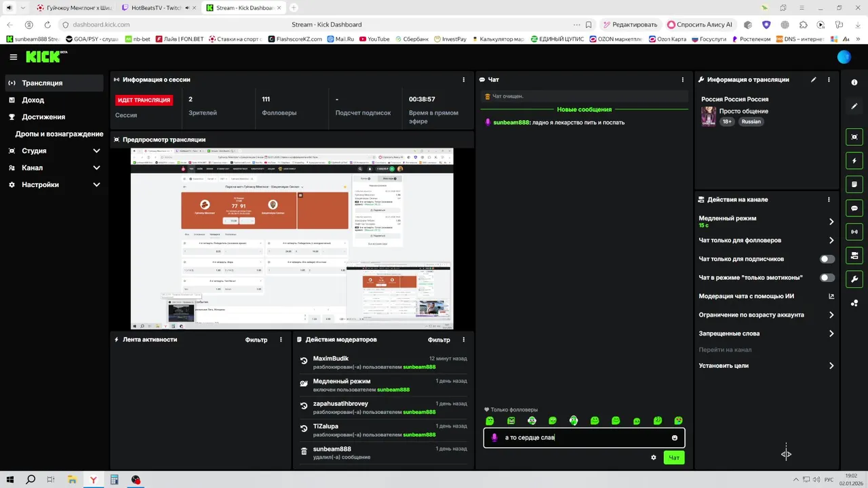Open activity feed three-dot menu
The height and width of the screenshot is (488, 868).
[281, 340]
